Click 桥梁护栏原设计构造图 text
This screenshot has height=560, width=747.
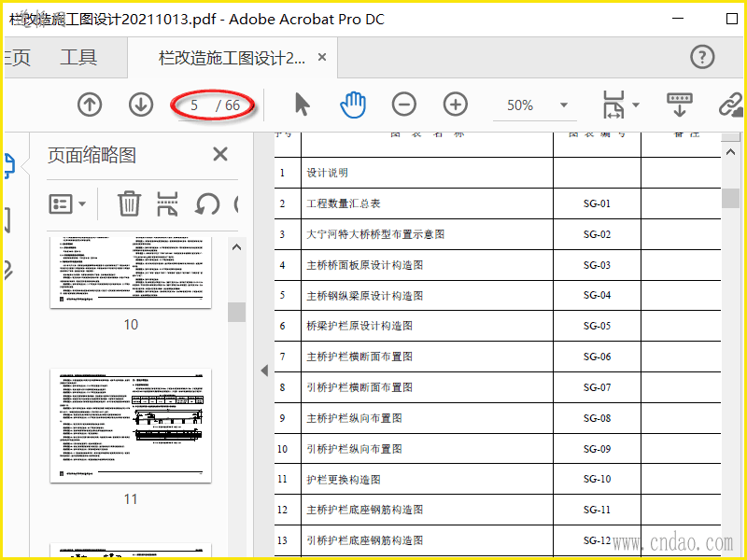pos(359,326)
